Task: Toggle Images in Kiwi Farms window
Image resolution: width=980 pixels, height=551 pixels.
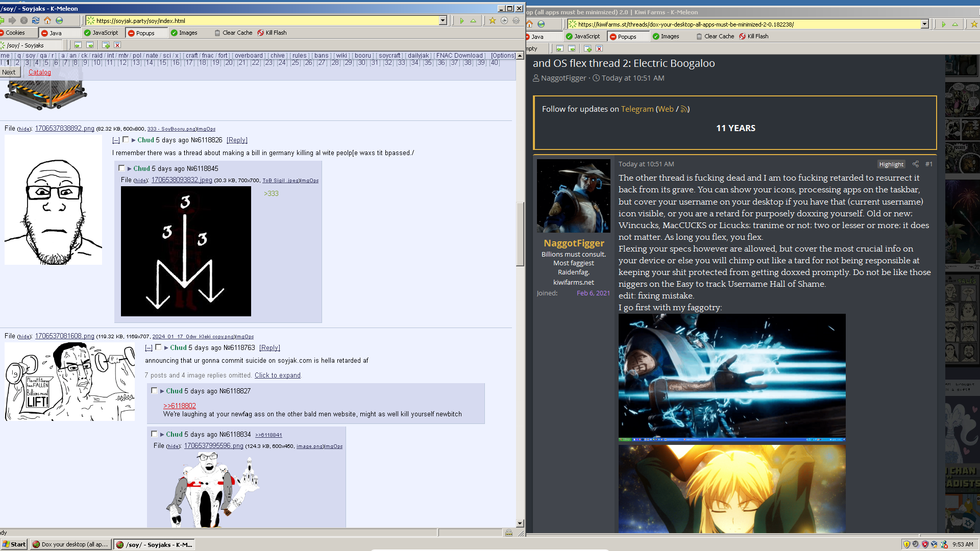Action: tap(666, 36)
